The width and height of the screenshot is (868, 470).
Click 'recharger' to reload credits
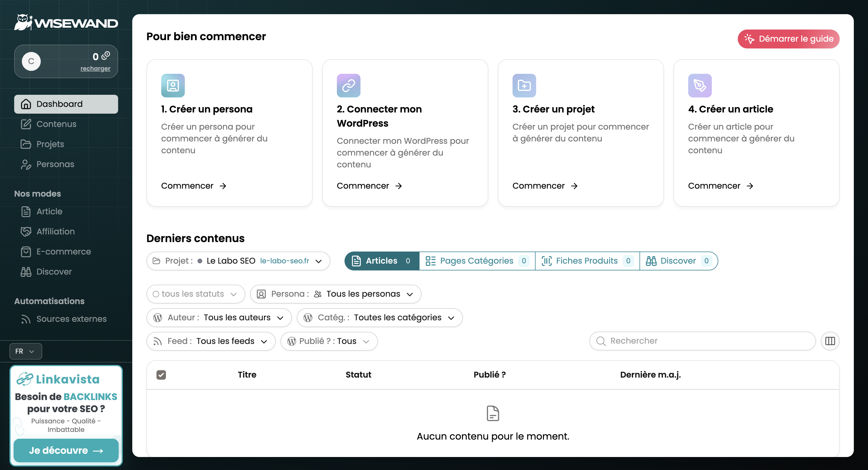click(95, 68)
